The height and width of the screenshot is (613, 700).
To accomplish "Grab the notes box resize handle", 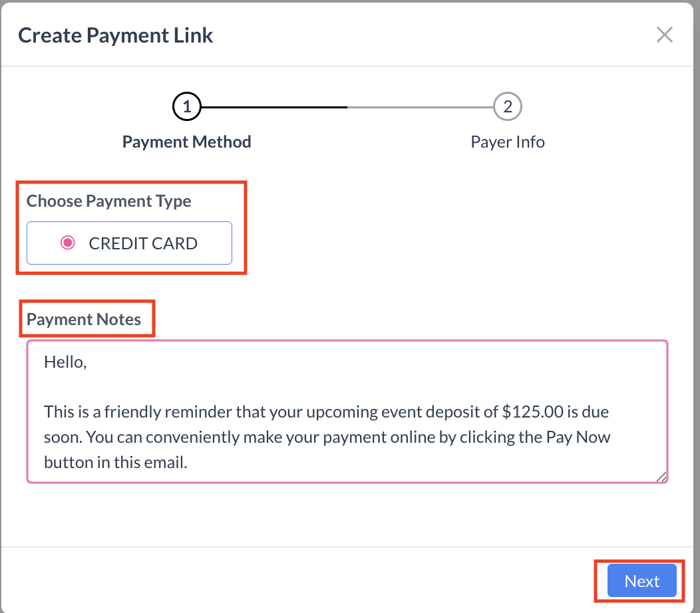I will pyautogui.click(x=661, y=476).
